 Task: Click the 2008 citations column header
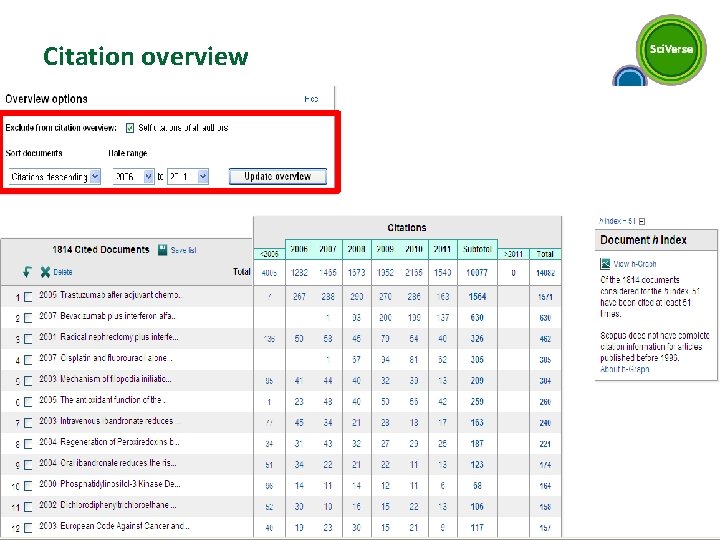pyautogui.click(x=356, y=249)
